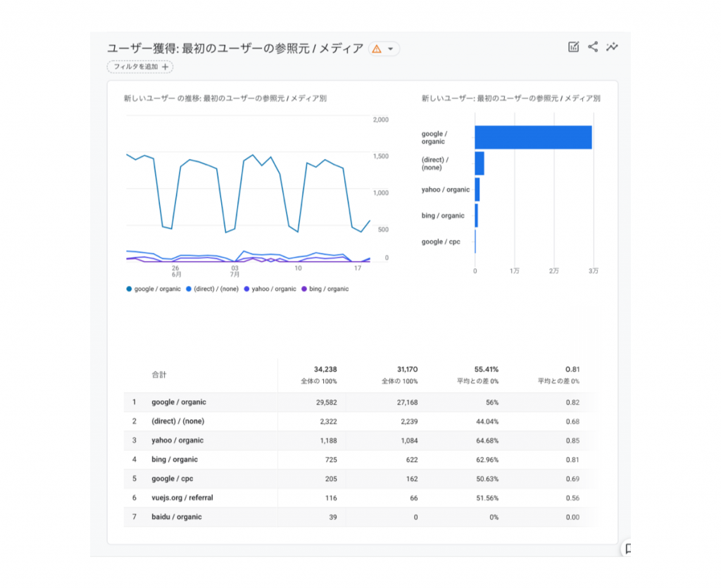Open the share report icon

[x=593, y=47]
